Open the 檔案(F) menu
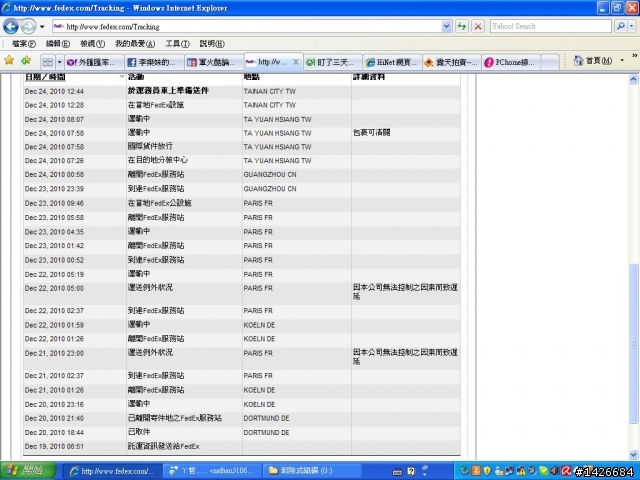The image size is (640, 480). [x=23, y=44]
